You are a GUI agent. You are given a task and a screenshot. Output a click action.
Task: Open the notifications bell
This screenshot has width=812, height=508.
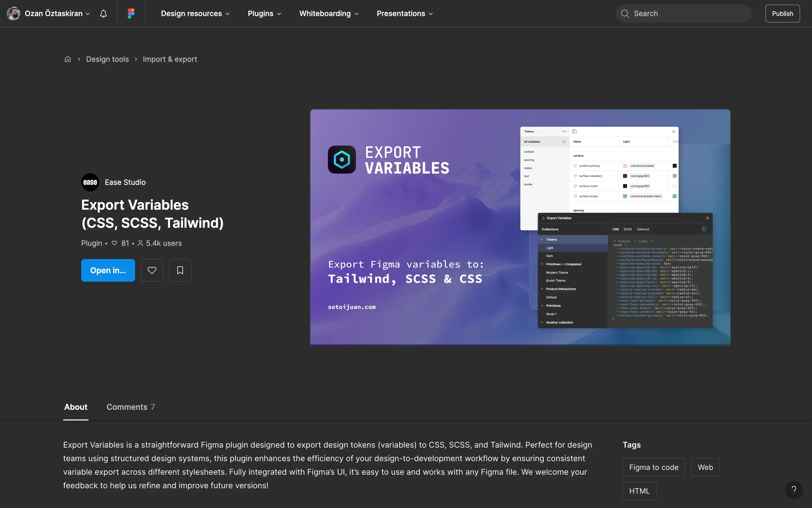pos(103,14)
